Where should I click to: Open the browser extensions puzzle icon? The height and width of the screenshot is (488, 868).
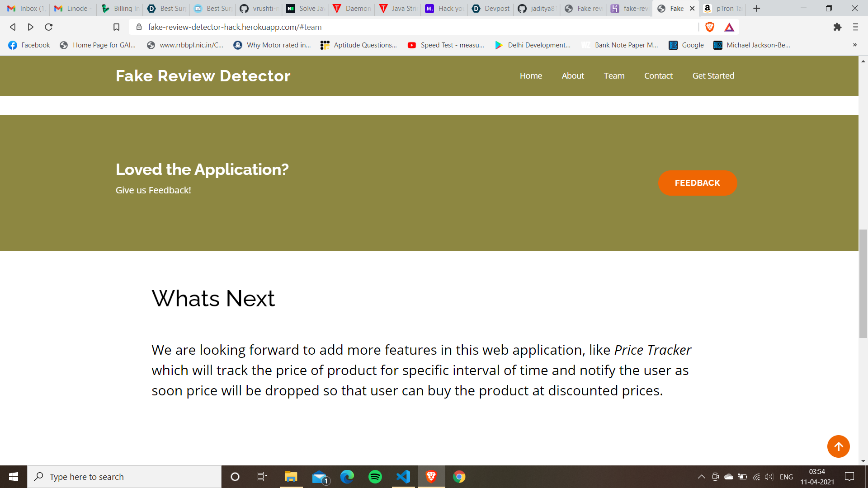[x=837, y=27]
